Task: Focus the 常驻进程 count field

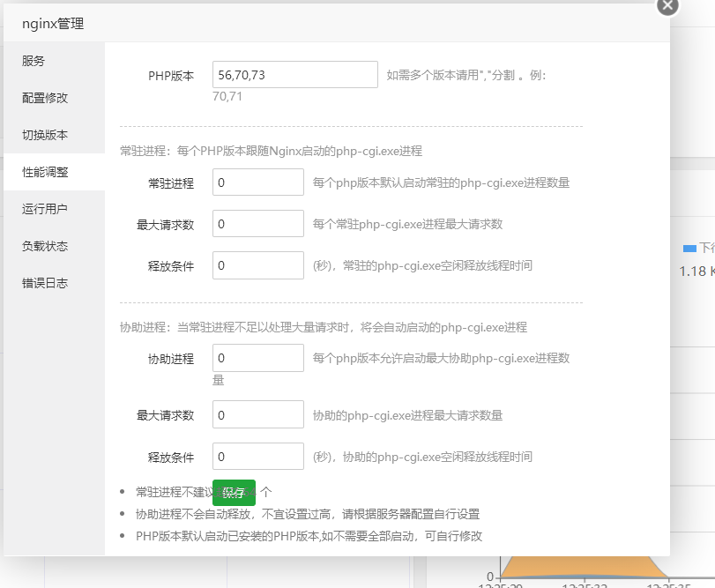Action: click(258, 182)
